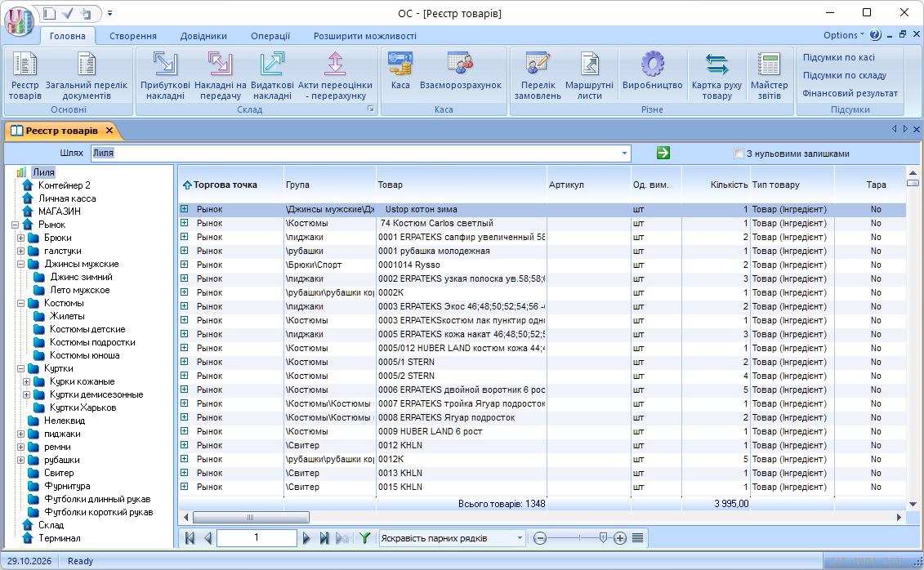Image resolution: width=924 pixels, height=570 pixels.
Task: Switch to the Операції ribbon tab
Action: tap(270, 36)
